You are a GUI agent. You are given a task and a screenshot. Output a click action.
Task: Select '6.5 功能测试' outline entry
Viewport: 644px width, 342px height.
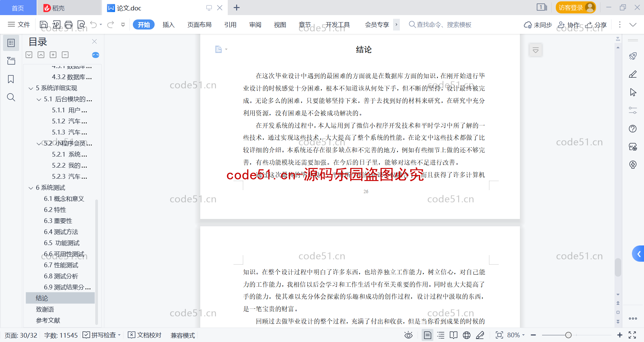click(x=62, y=243)
